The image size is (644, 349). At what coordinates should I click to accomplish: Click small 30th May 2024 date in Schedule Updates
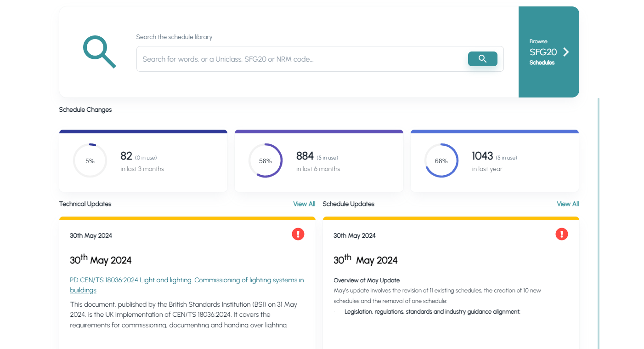tap(355, 235)
